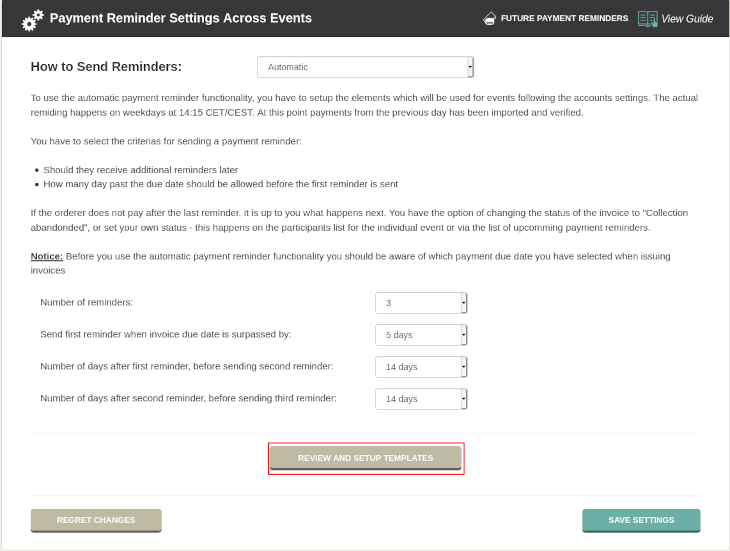Screen dimensions: 730x551
Task: Click the additional reminders later bullet point
Action: point(140,170)
